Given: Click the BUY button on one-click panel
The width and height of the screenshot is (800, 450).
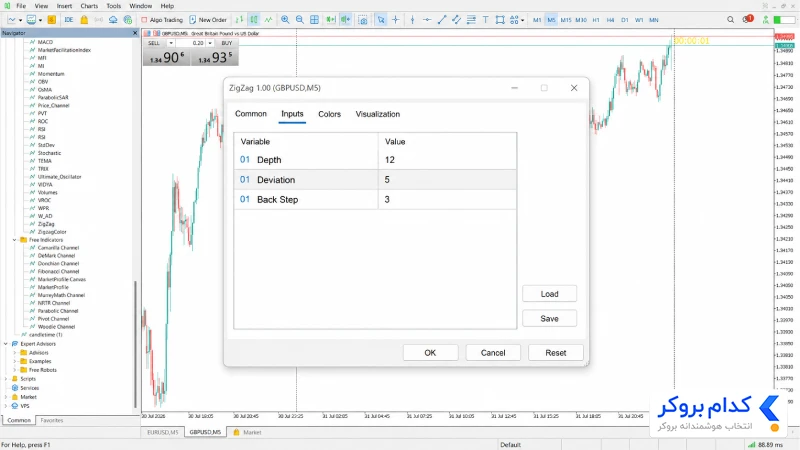Looking at the screenshot, I should (x=227, y=43).
